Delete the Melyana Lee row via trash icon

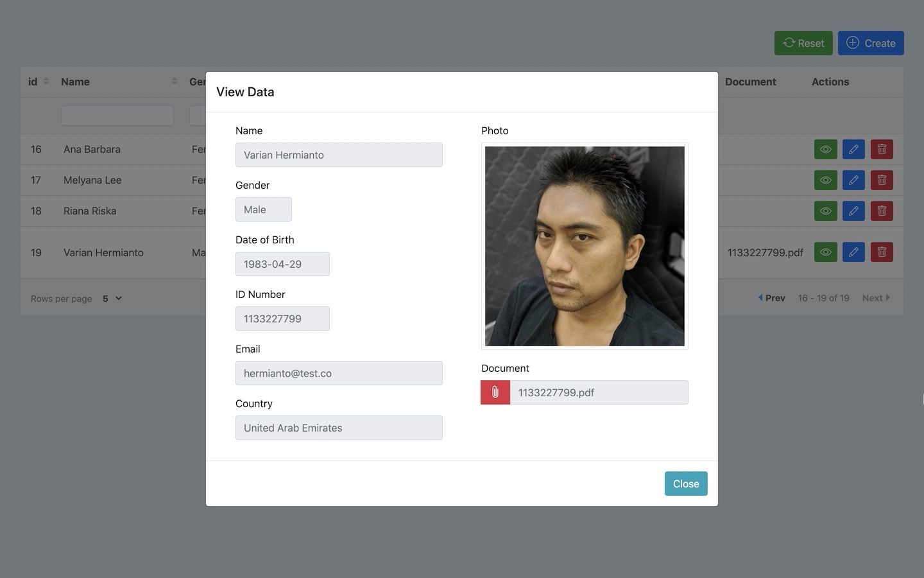tap(882, 180)
